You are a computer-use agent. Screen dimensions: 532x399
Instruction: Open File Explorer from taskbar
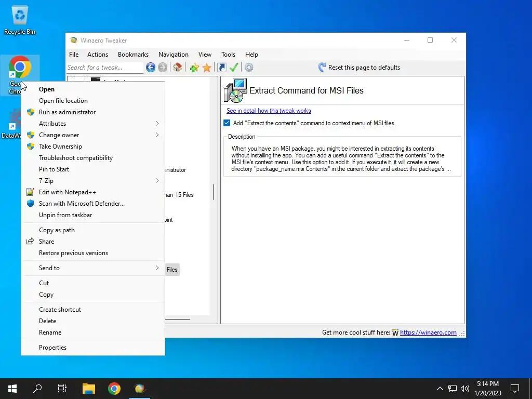[89, 389]
